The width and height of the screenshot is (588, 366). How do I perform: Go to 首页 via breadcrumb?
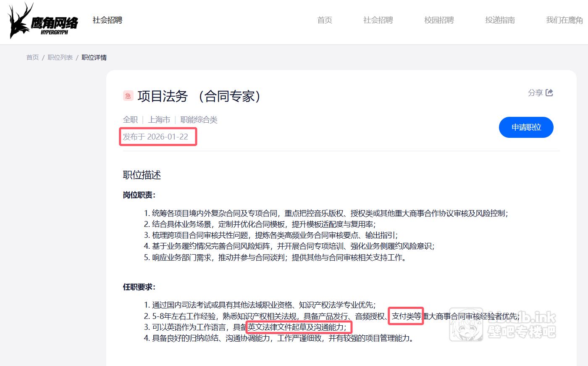[32, 58]
